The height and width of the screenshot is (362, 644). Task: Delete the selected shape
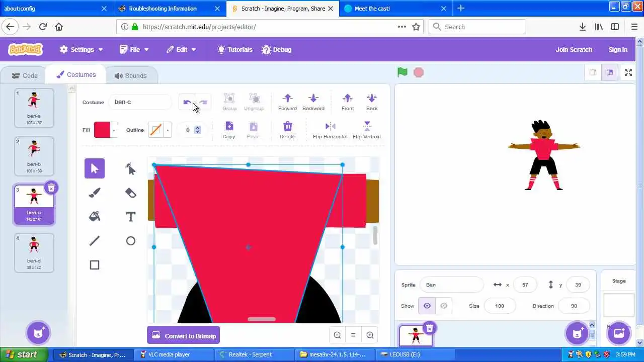[x=287, y=130]
